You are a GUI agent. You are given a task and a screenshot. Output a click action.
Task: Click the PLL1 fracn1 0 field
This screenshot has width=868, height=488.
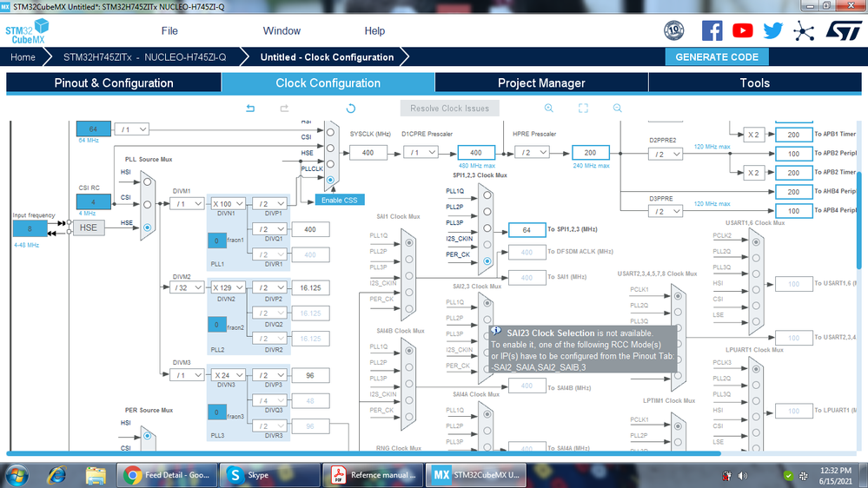tap(216, 241)
